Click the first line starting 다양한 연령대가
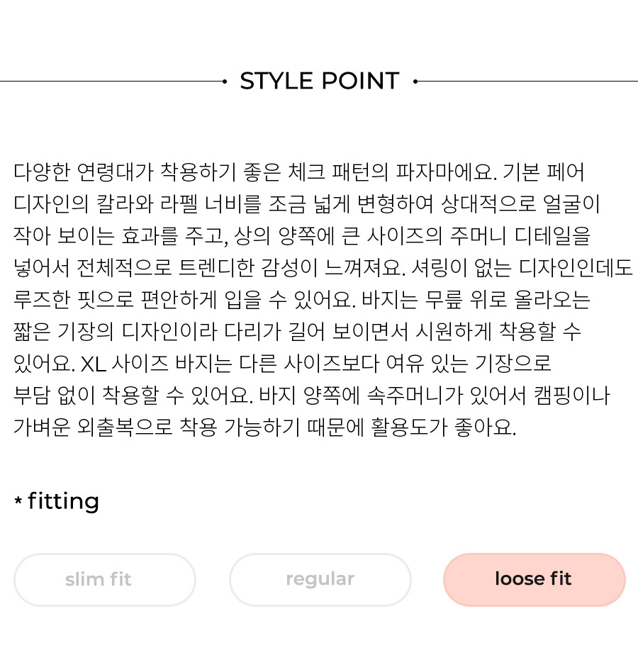This screenshot has width=638, height=672. (x=298, y=172)
